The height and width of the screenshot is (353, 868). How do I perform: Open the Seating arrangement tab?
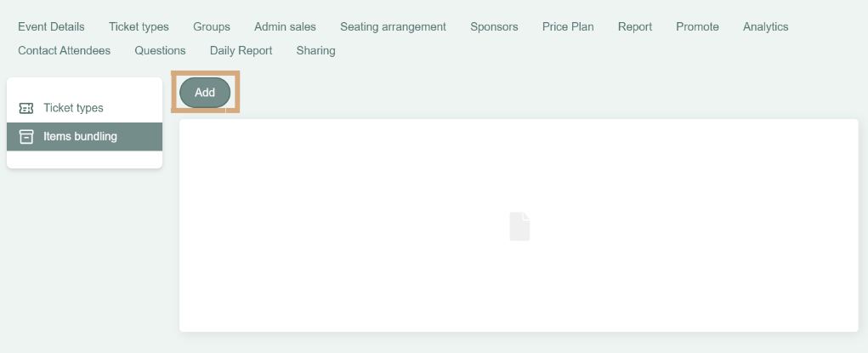coord(393,26)
